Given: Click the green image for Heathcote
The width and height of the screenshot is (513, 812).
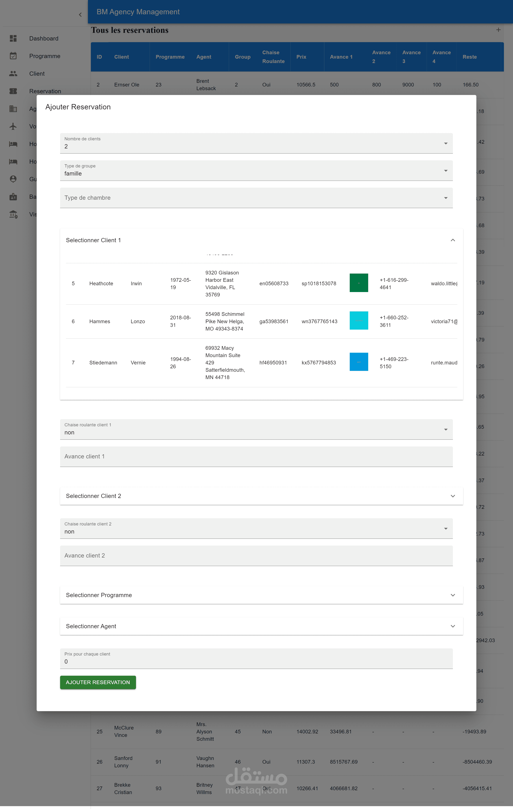Looking at the screenshot, I should click(359, 283).
